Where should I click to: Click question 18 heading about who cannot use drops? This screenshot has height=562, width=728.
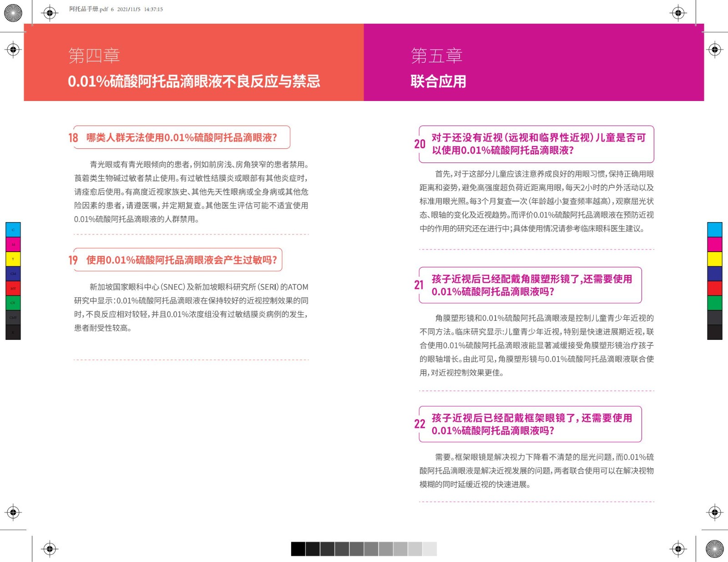pos(182,137)
